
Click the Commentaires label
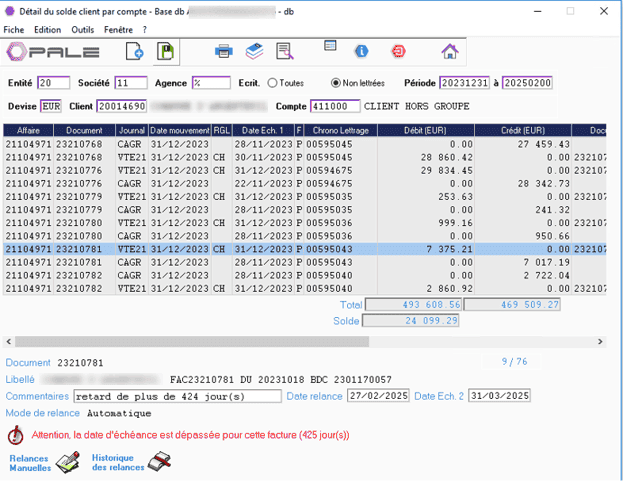pyautogui.click(x=37, y=396)
